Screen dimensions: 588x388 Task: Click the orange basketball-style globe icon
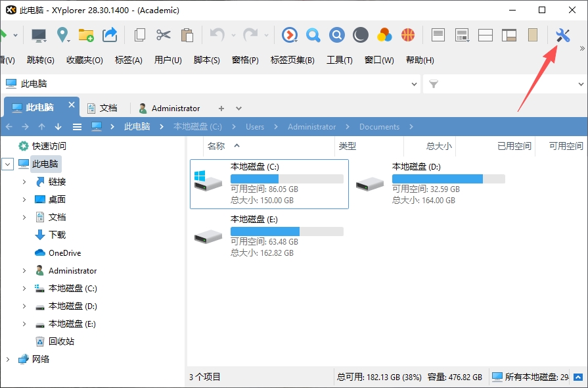(x=408, y=36)
